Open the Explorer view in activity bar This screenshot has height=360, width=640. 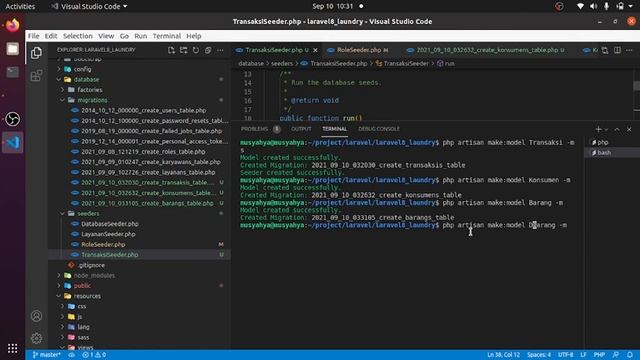pyautogui.click(x=36, y=53)
